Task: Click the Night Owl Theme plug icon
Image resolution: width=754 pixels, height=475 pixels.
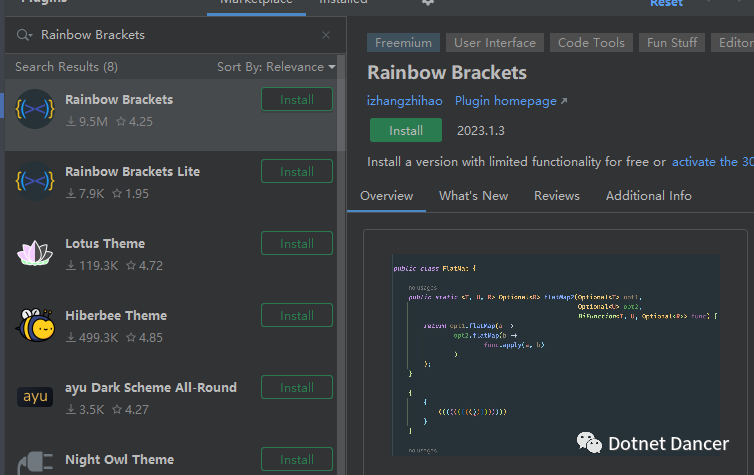Action: point(35,463)
